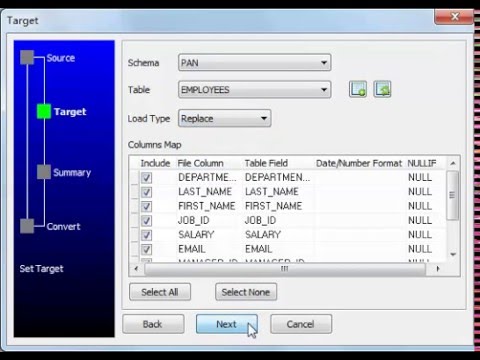
Task: Uncheck Include for DEPARTME... row
Action: (146, 177)
